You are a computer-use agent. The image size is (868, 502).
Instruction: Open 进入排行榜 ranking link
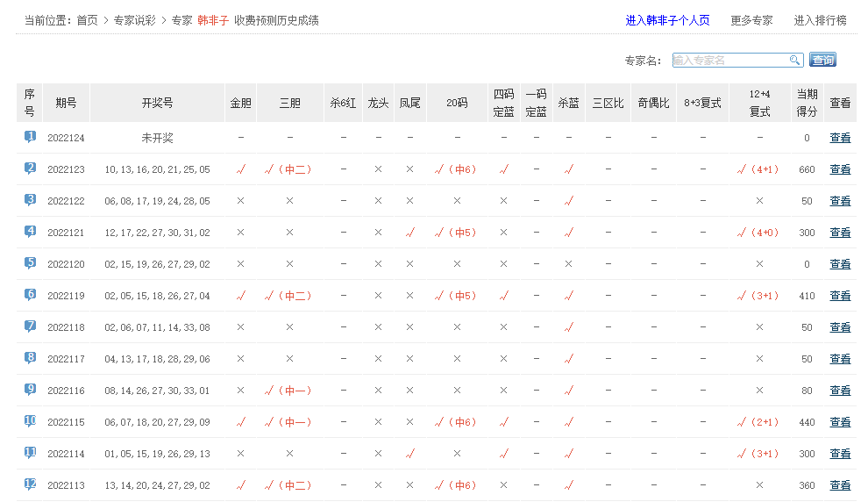click(820, 20)
